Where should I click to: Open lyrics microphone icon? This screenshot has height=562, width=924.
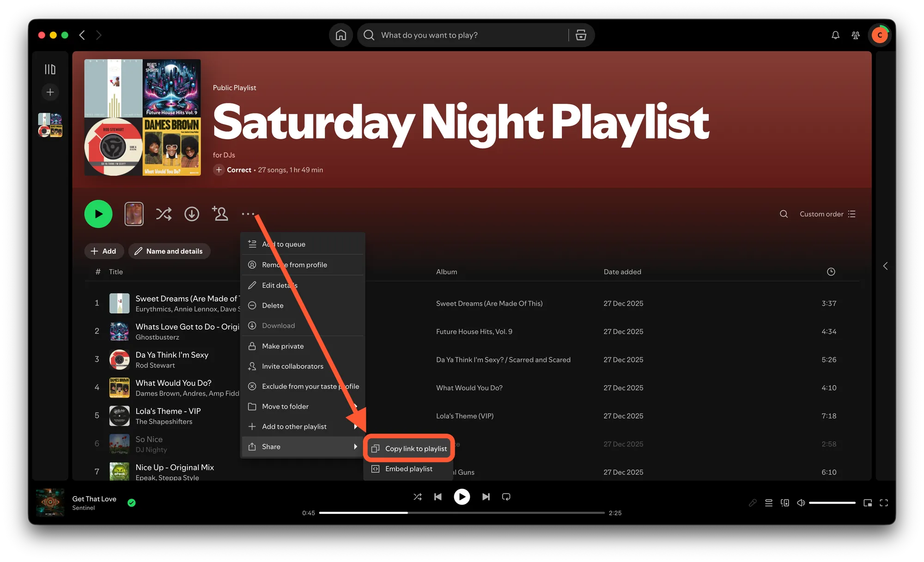[753, 503]
